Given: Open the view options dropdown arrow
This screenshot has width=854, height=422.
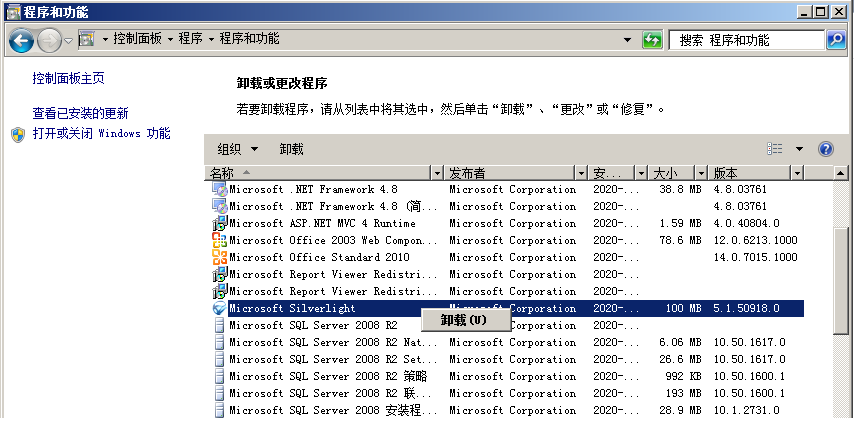Looking at the screenshot, I should (799, 149).
